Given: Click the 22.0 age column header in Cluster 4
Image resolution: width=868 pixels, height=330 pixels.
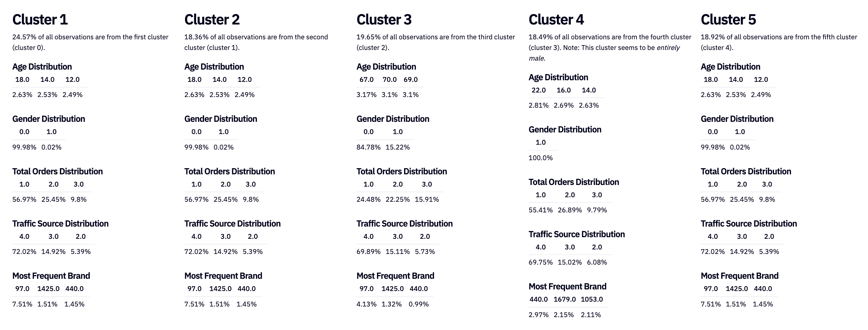Looking at the screenshot, I should pyautogui.click(x=538, y=90).
